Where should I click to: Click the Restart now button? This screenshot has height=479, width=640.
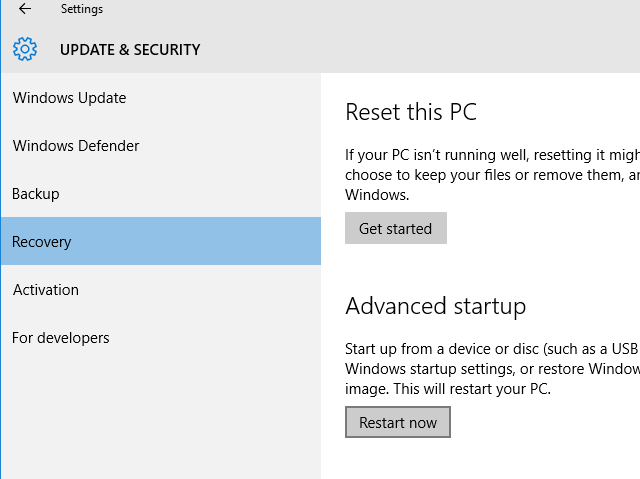coord(398,422)
